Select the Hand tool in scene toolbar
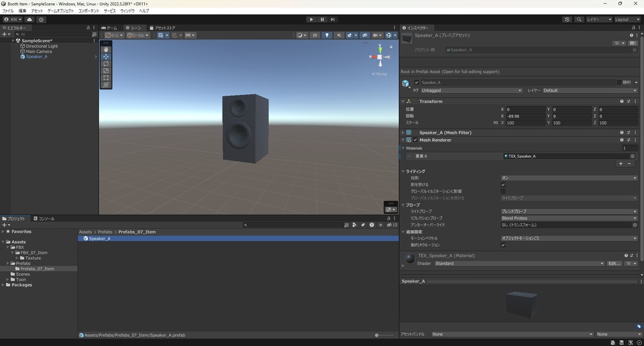Screen dimensions: 644x346 (106, 49)
